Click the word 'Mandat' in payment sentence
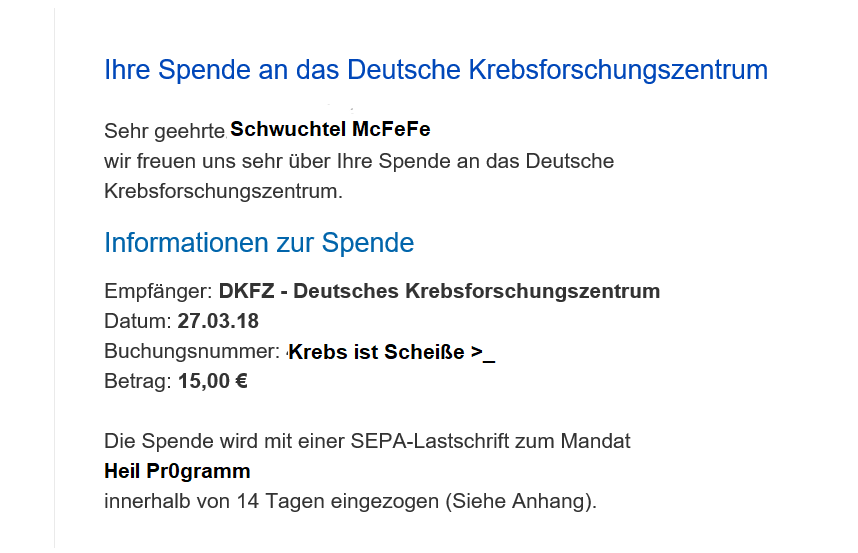858x553 pixels. click(595, 441)
